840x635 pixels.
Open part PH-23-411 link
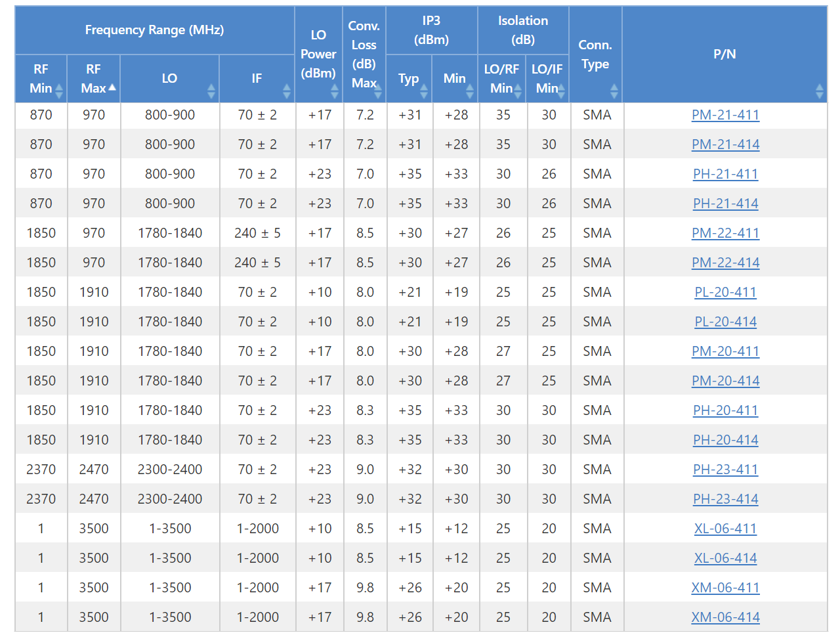[725, 470]
